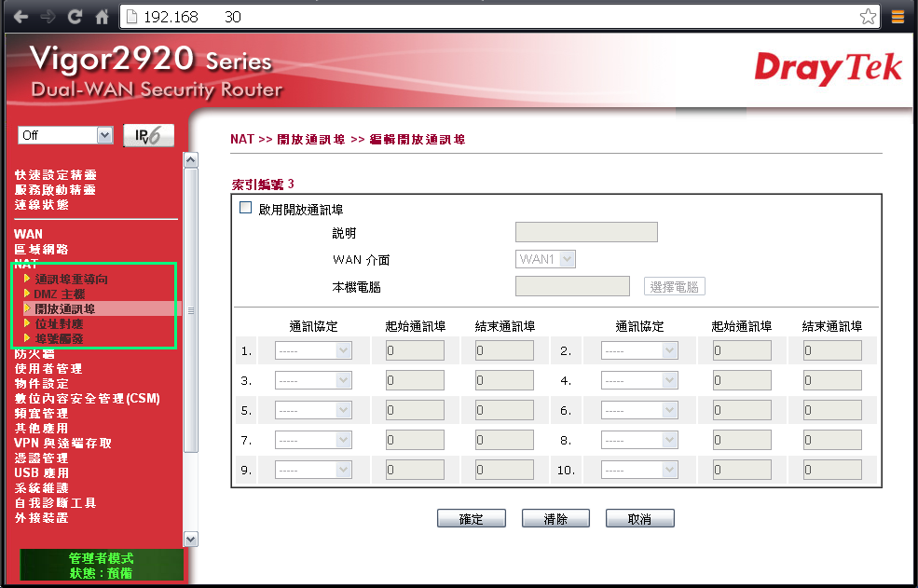Open 物件設定 in the sidebar
The height and width of the screenshot is (588, 918).
(x=42, y=384)
